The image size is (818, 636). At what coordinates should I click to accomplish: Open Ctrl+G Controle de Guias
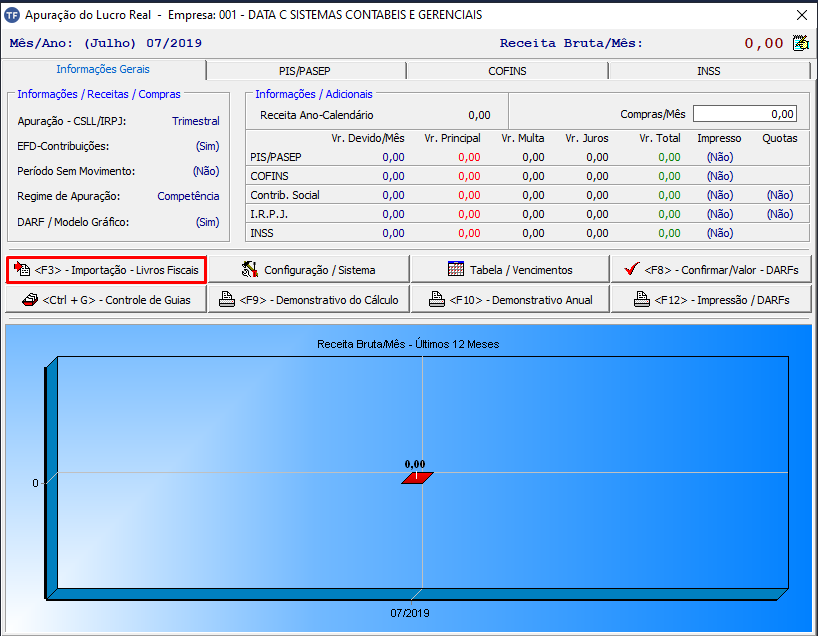(106, 299)
